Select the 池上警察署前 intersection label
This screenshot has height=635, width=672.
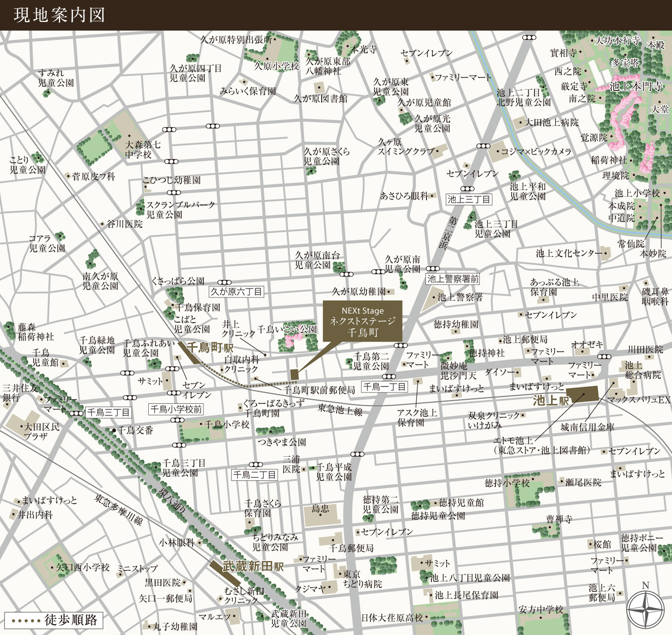click(453, 279)
